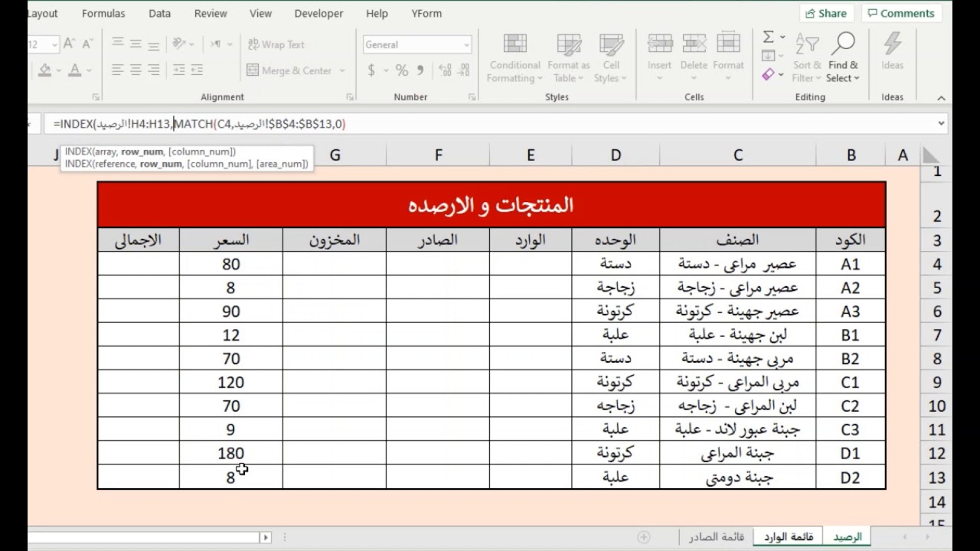Open the Fill down icon menu
Screen dimensions: 980x551
click(x=768, y=56)
